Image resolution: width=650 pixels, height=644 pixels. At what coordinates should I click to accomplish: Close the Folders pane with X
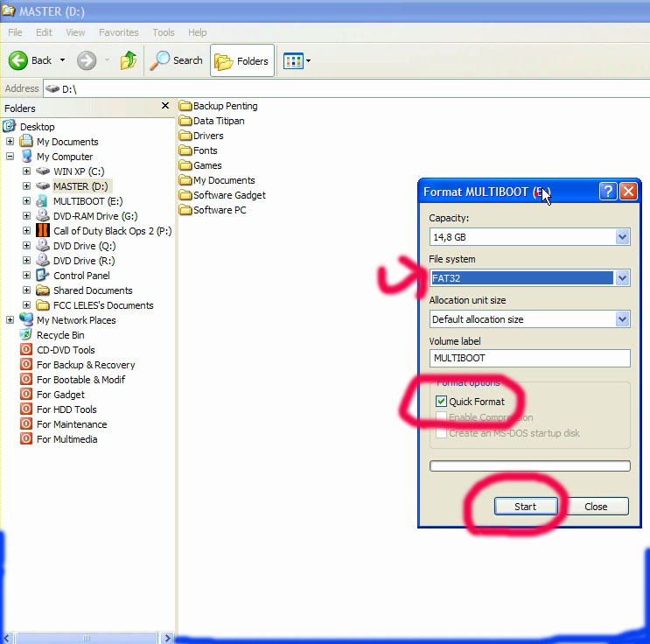165,106
